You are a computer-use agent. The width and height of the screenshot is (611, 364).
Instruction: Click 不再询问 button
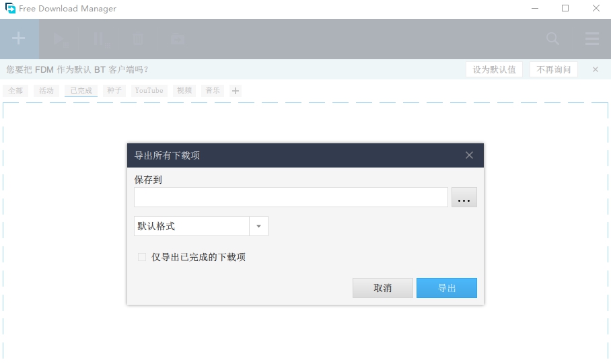tap(553, 69)
